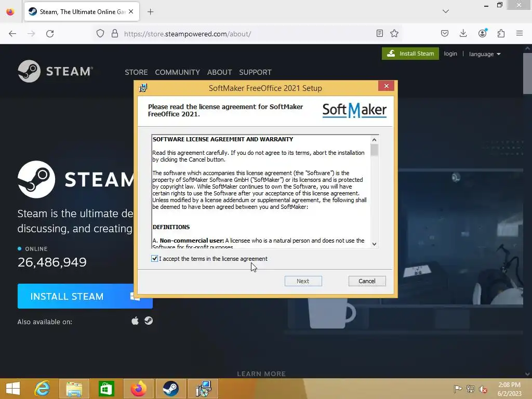
Task: Go back in Firefox browser
Action: [x=12, y=34]
